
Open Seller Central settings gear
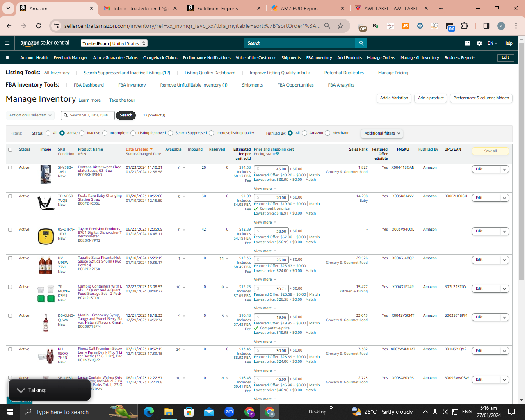coord(479,43)
